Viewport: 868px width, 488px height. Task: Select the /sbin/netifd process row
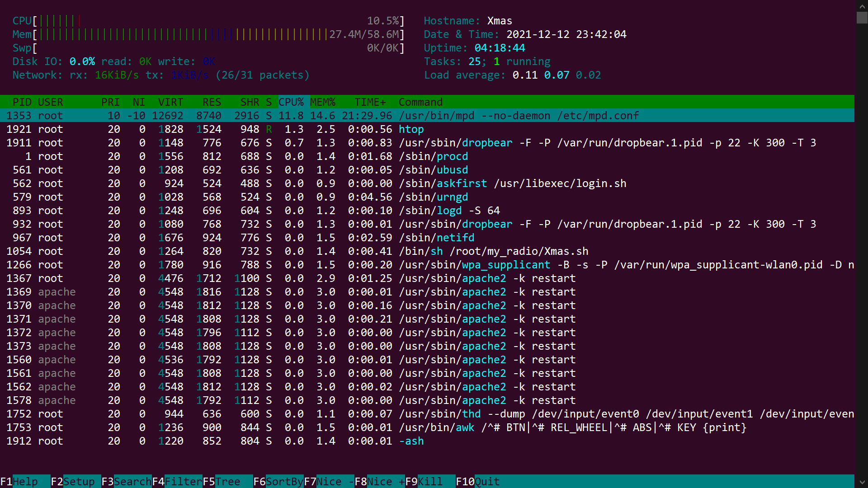(x=436, y=238)
